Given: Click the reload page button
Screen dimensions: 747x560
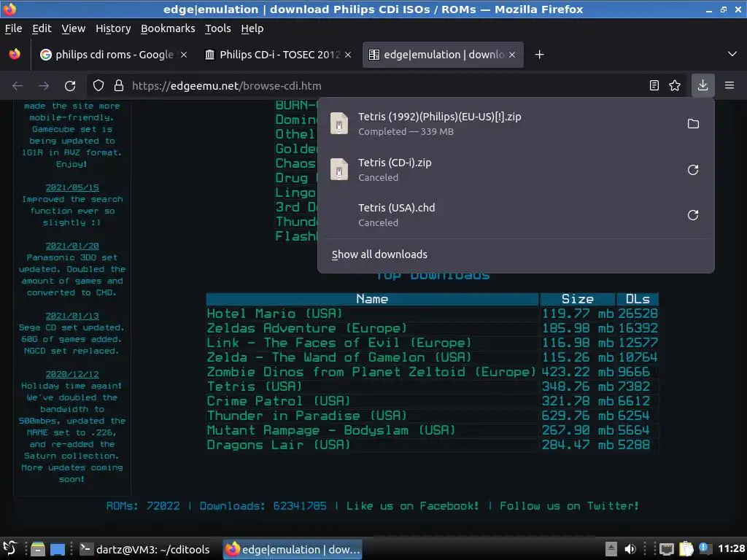Looking at the screenshot, I should tap(70, 86).
